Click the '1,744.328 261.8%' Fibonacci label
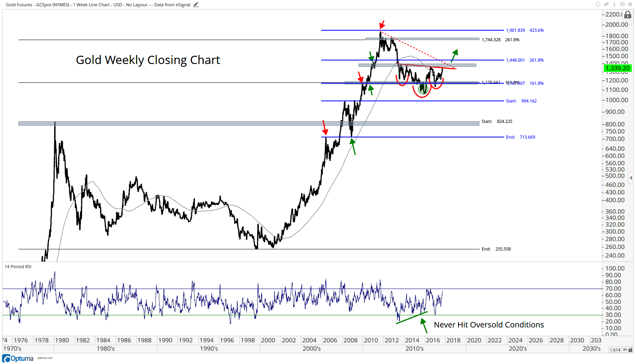Screen dimensions: 636x364 click(x=501, y=40)
